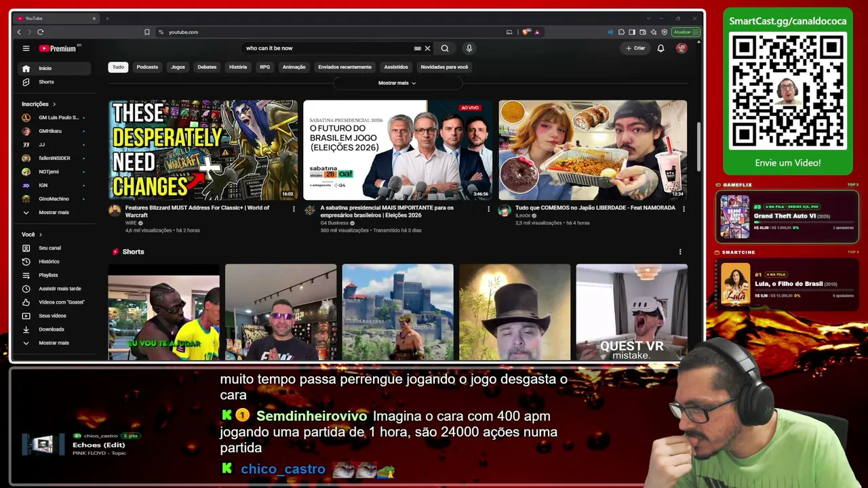This screenshot has height=488, width=868.
Task: Open the YouTube hamburger guide menu
Action: tap(26, 48)
